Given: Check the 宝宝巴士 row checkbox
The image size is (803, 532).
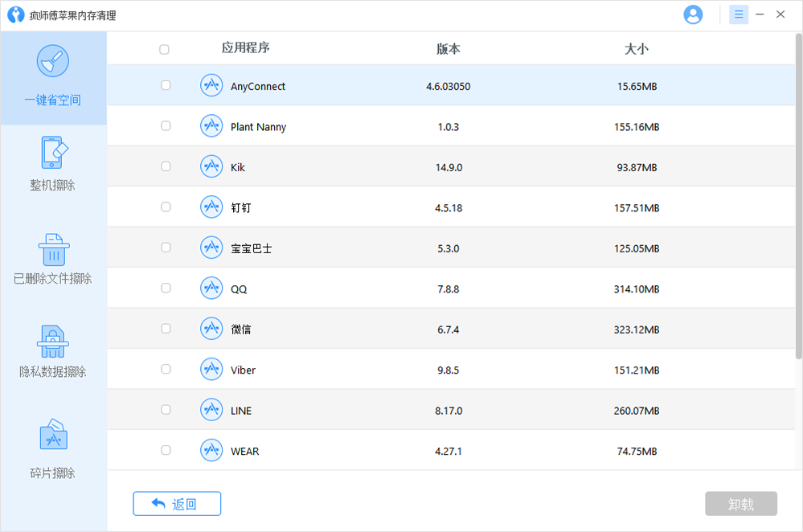Looking at the screenshot, I should [x=166, y=248].
